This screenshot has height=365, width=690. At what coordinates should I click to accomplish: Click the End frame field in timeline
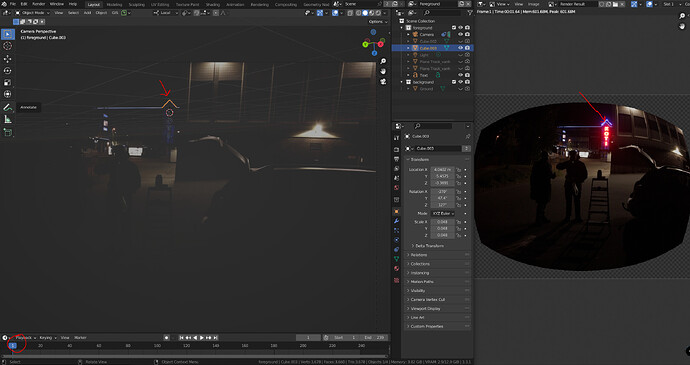click(x=374, y=338)
